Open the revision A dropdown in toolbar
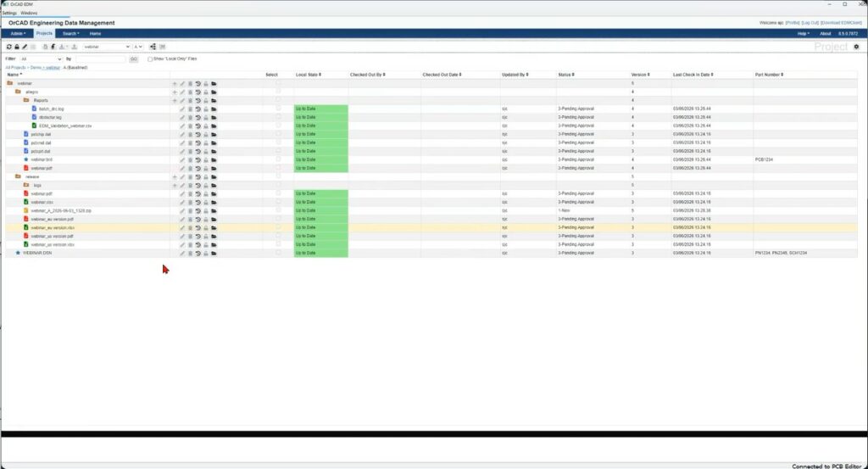 138,47
